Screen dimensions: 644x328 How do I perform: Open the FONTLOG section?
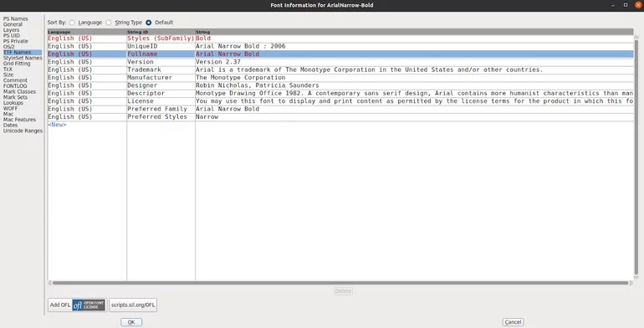(15, 86)
